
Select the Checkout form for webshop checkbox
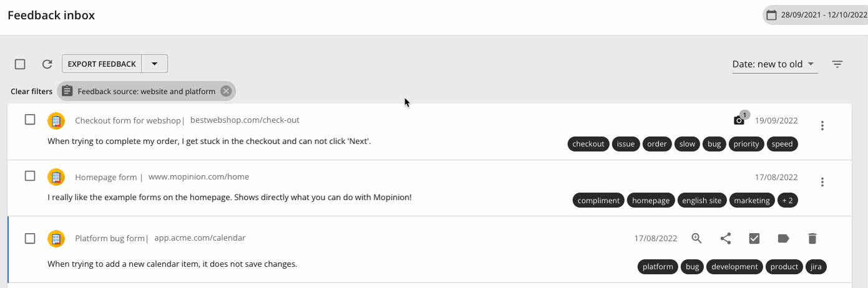[30, 120]
